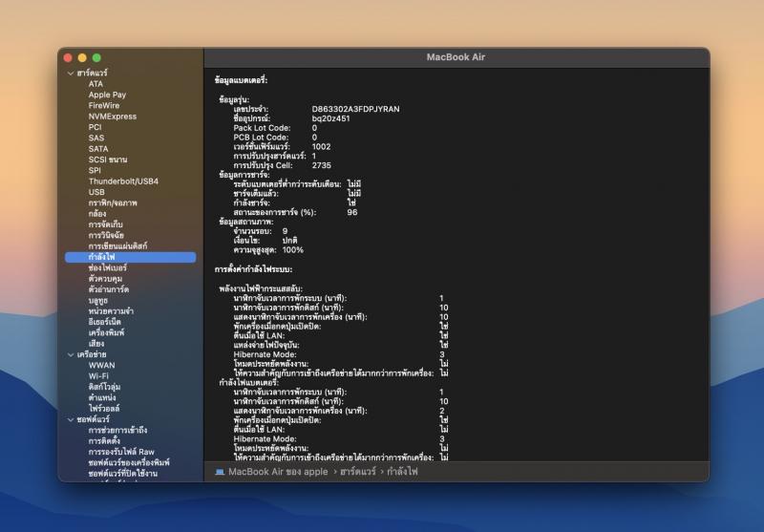Select ดิสก์โวลุ่ม in the sidebar
This screenshot has width=764, height=532.
(104, 387)
